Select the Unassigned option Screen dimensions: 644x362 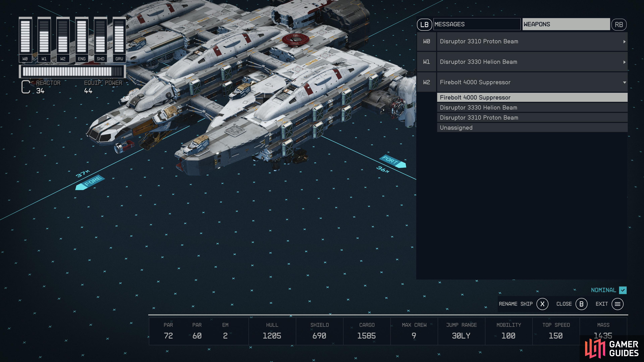click(532, 128)
